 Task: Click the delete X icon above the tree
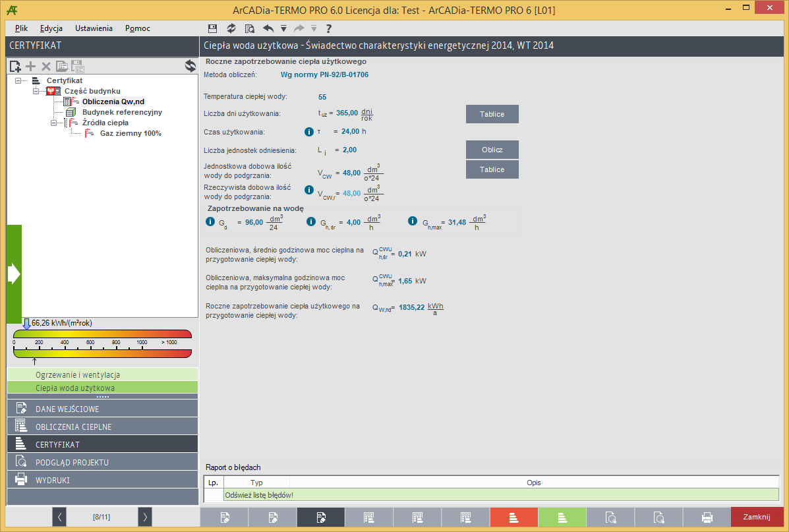45,66
